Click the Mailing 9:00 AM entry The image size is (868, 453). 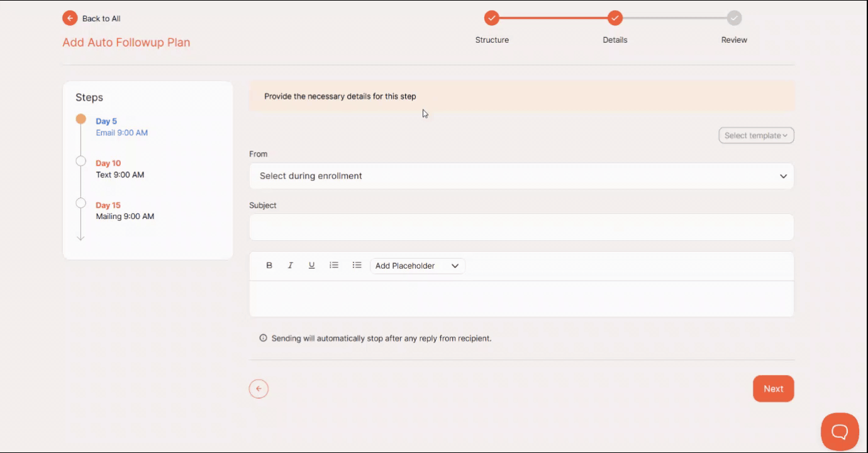125,216
